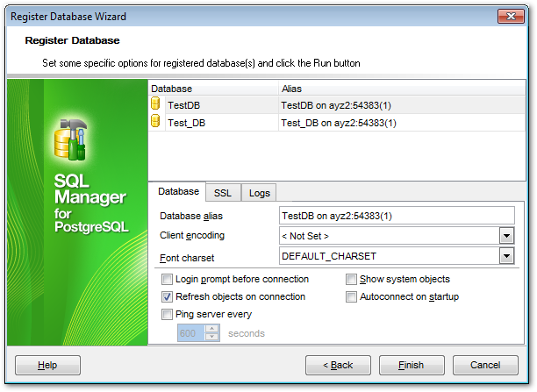Click the TestDB database cylinder icon
This screenshot has height=392, width=537.
(x=156, y=104)
